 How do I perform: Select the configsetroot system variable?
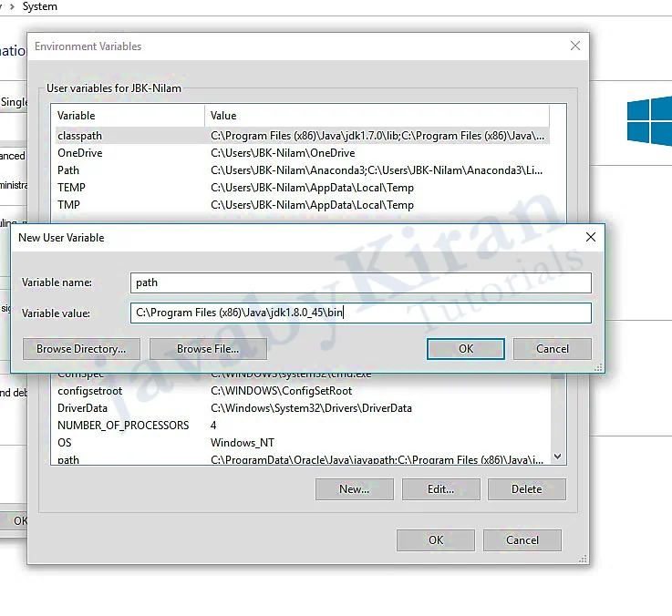tap(302, 391)
